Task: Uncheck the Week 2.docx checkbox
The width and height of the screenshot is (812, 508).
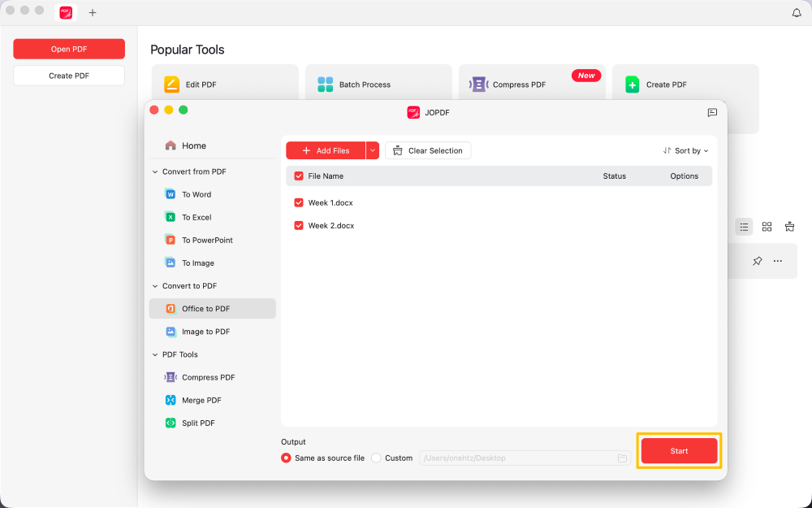Action: (299, 225)
